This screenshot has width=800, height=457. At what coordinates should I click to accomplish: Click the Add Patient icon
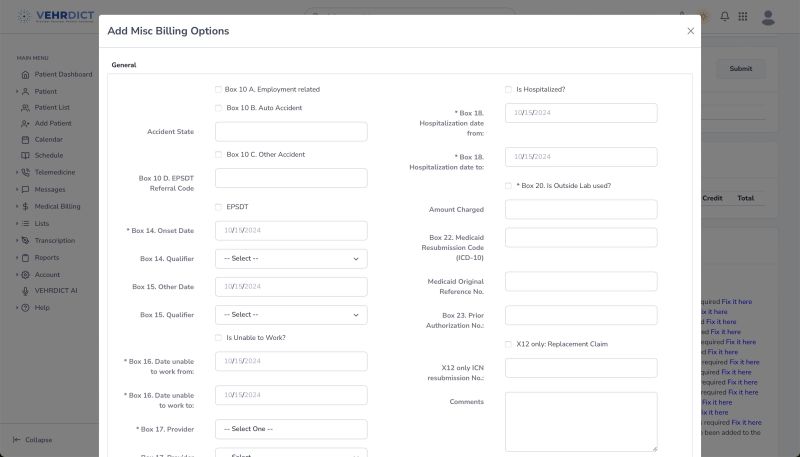[27, 123]
